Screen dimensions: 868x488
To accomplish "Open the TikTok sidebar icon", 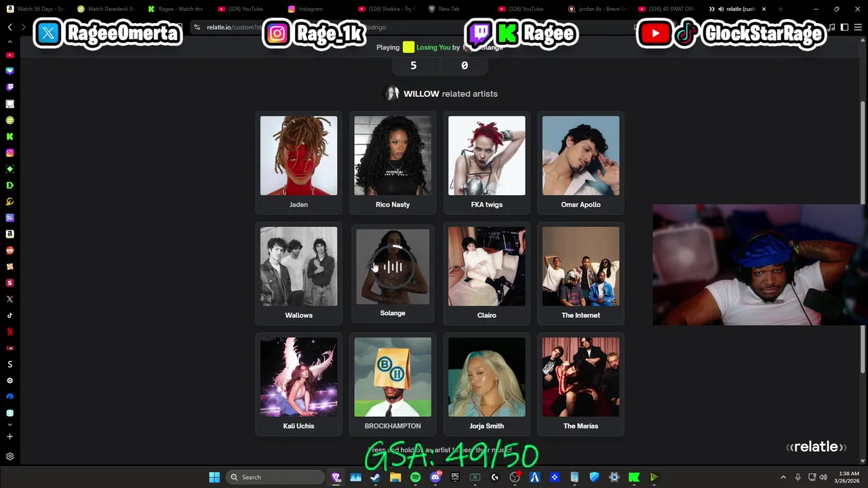I will coord(9,315).
